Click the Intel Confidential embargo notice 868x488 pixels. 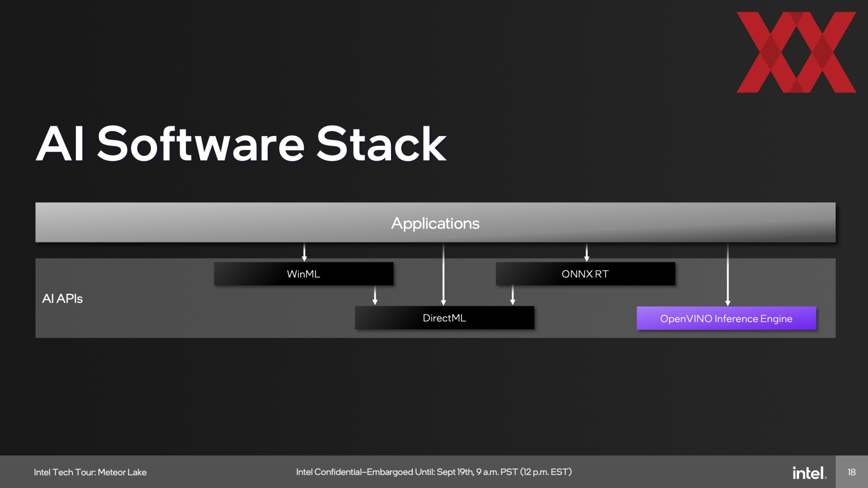pyautogui.click(x=434, y=472)
